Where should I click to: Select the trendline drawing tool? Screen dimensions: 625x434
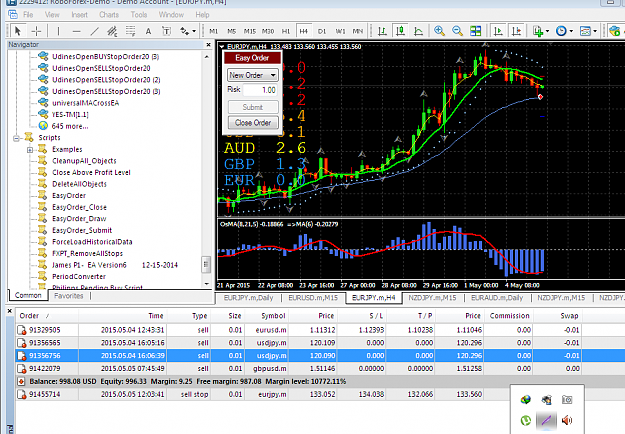94,31
